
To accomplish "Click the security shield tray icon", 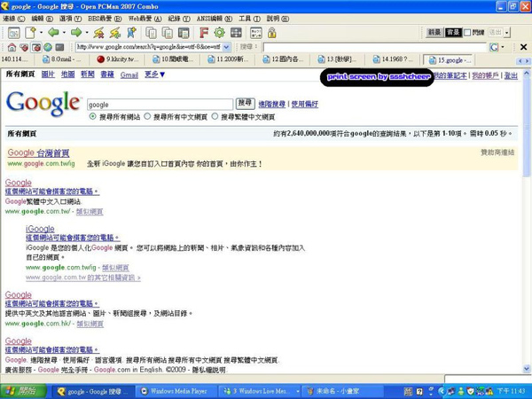I will click(470, 391).
